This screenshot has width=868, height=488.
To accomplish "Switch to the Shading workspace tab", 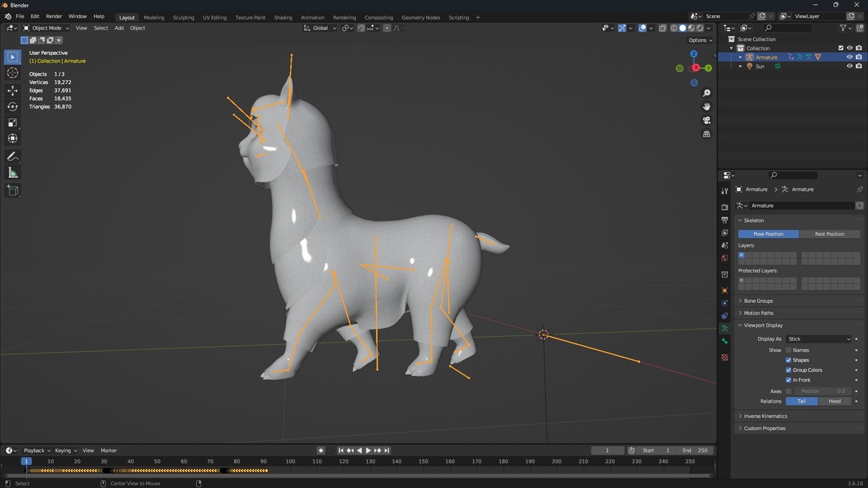I will tap(283, 17).
